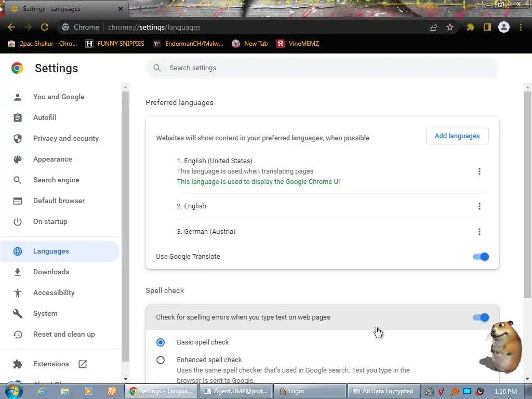The image size is (532, 399).
Task: Open Windows Media Player on taskbar
Action: pyautogui.click(x=88, y=391)
